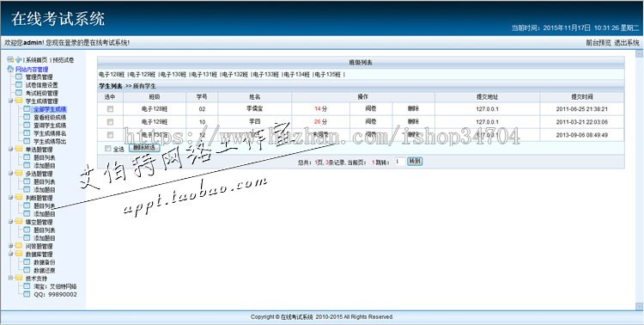The image size is (644, 325).
Task: Click the 数据库管理 folder icon
Action: click(x=19, y=254)
